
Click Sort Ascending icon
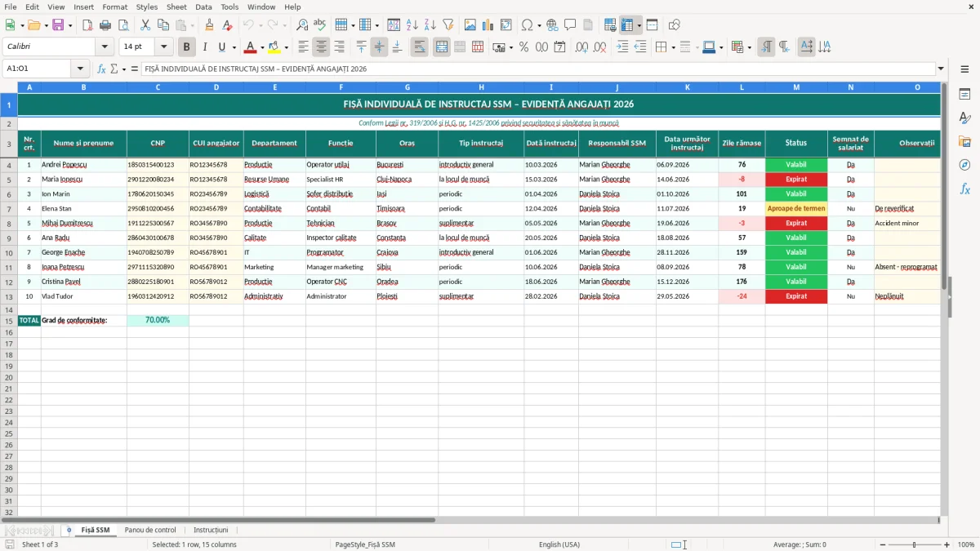point(412,25)
